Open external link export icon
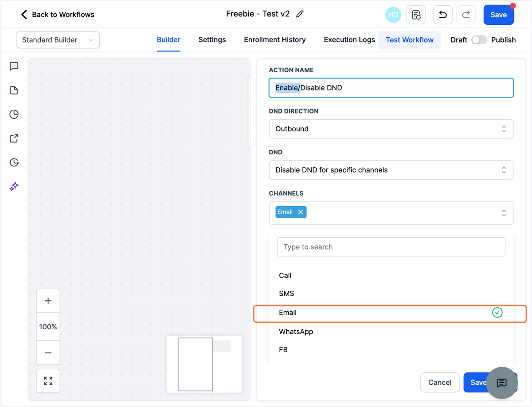This screenshot has width=532, height=407. coord(14,138)
